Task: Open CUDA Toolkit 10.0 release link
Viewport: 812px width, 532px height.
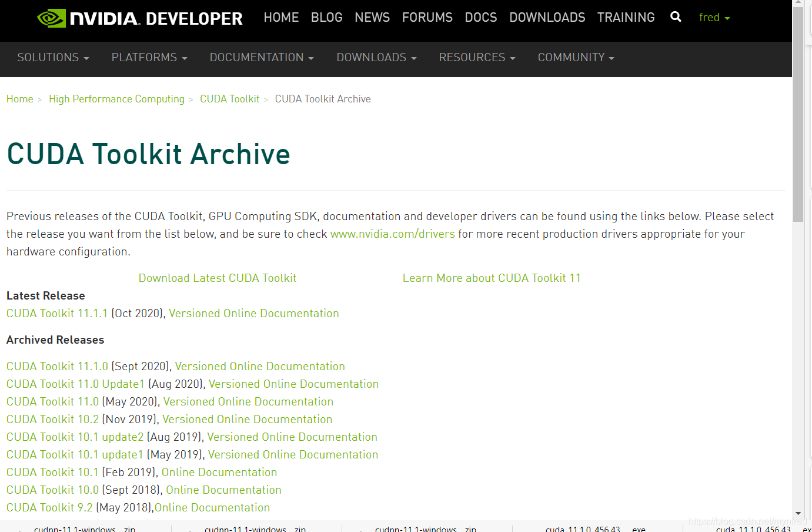Action: point(53,490)
